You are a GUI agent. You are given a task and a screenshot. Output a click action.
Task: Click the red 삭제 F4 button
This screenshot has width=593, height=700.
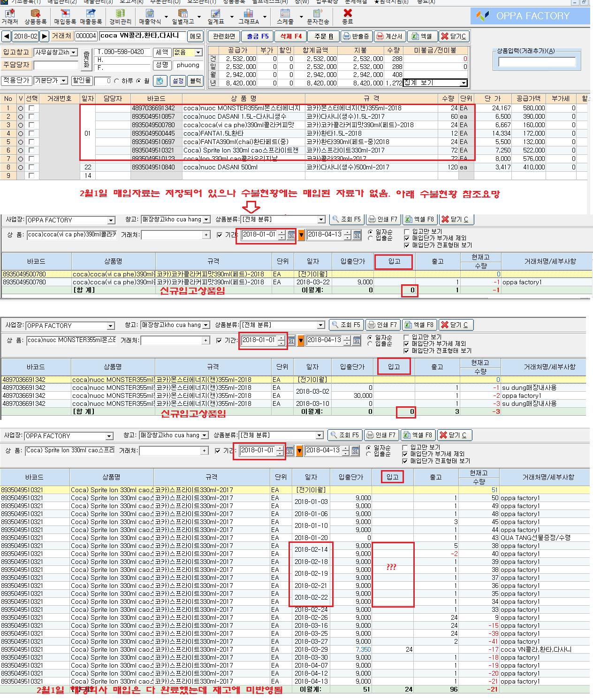pyautogui.click(x=291, y=36)
